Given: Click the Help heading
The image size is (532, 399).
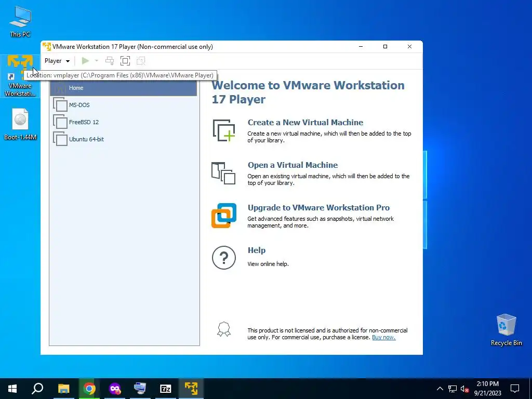Looking at the screenshot, I should (x=257, y=250).
